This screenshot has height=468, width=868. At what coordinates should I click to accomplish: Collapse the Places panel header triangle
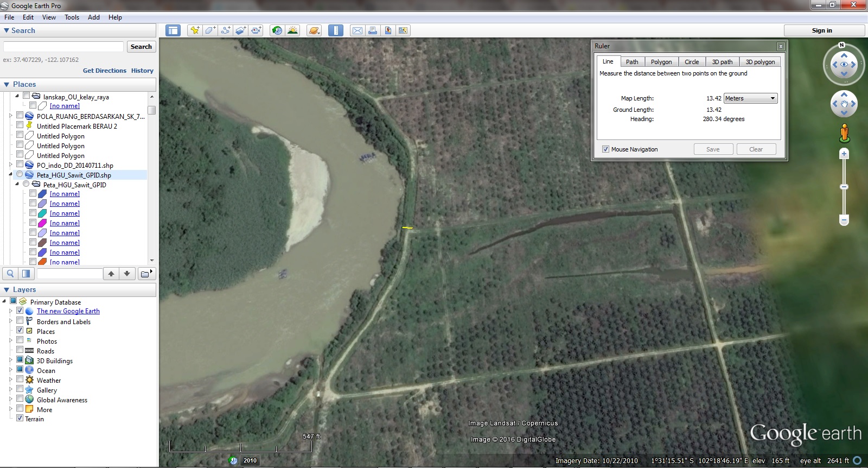point(7,85)
